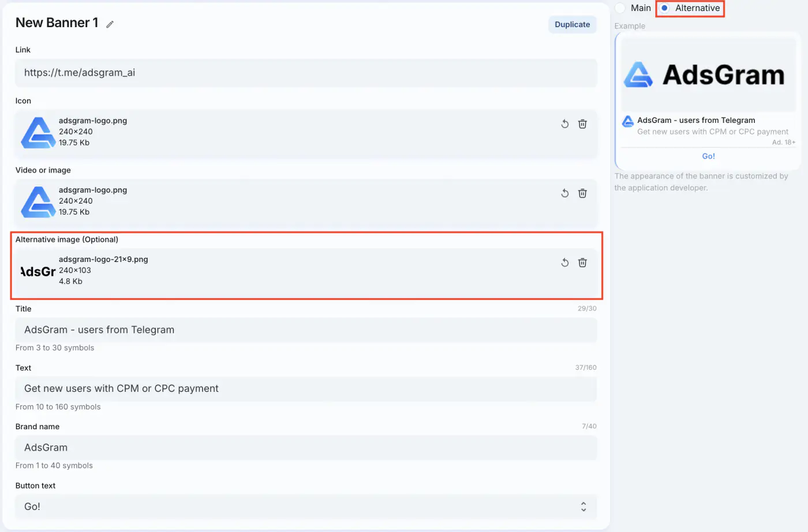Click the 29/30 title character counter
The width and height of the screenshot is (808, 532).
tap(587, 309)
